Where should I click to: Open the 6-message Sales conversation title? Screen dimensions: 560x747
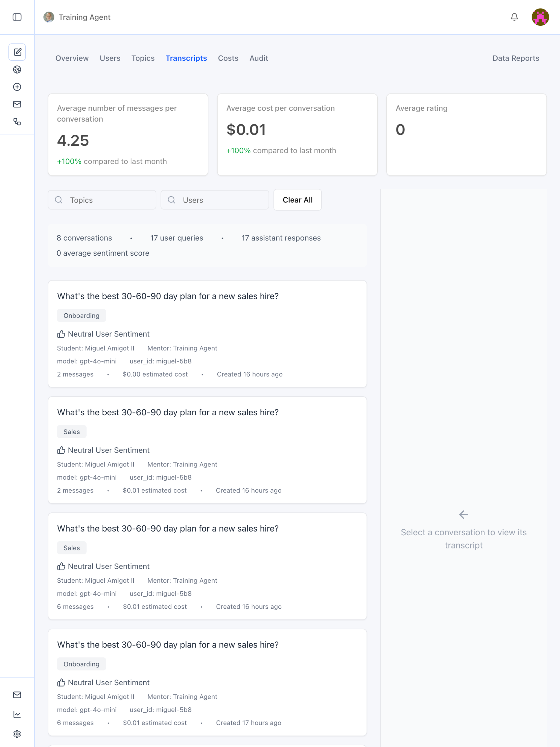point(168,529)
